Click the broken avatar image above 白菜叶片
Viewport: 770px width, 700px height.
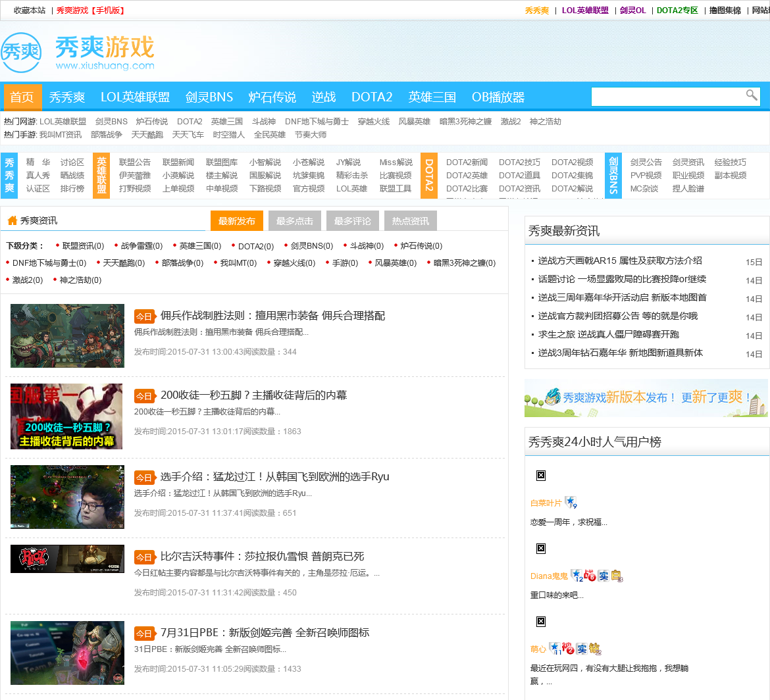click(540, 476)
